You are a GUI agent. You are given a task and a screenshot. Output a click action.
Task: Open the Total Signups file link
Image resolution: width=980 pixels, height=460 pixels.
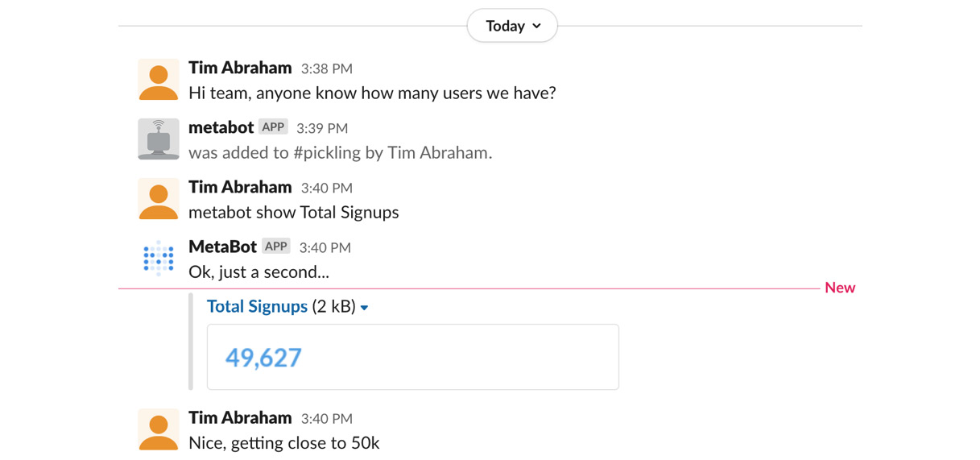point(257,306)
